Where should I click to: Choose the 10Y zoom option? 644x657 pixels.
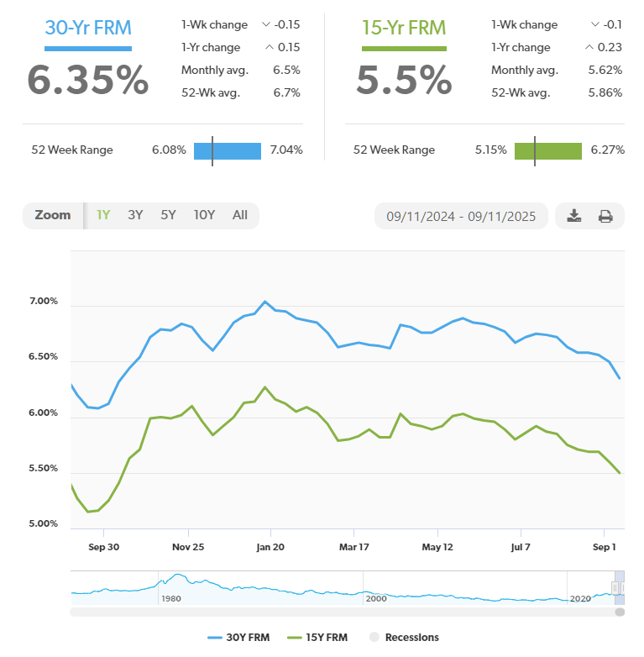click(204, 215)
